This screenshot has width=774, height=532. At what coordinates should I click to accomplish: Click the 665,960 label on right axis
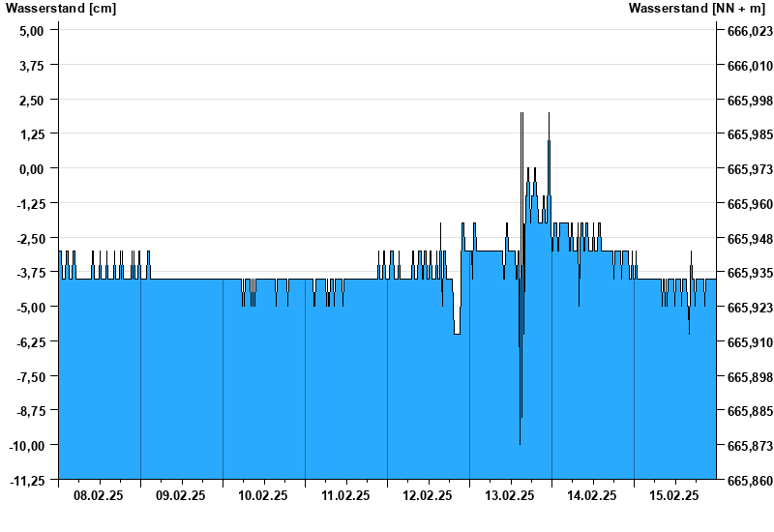coord(751,204)
